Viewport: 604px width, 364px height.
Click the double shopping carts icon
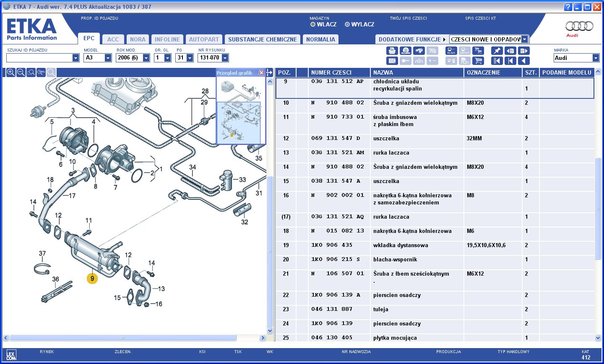(478, 51)
